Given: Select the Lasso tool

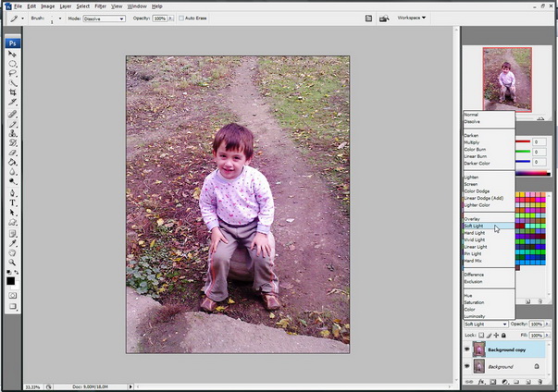Looking at the screenshot, I should 12,74.
